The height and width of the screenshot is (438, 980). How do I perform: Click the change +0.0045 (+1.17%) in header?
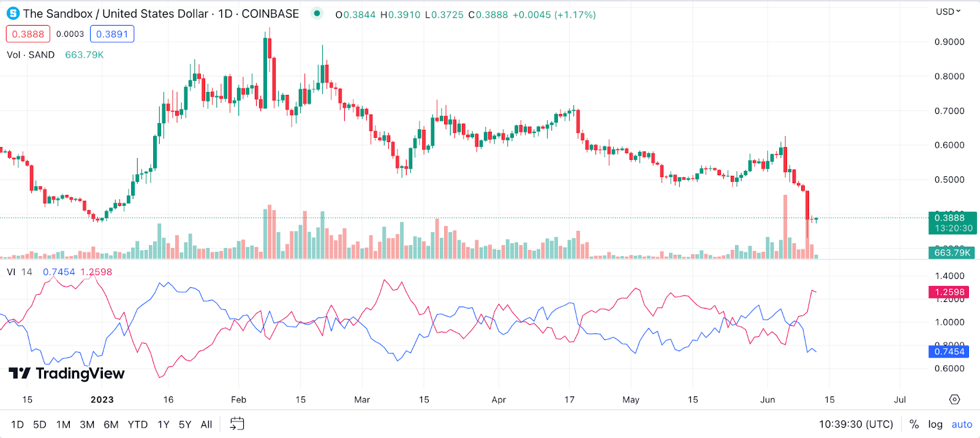(x=554, y=15)
